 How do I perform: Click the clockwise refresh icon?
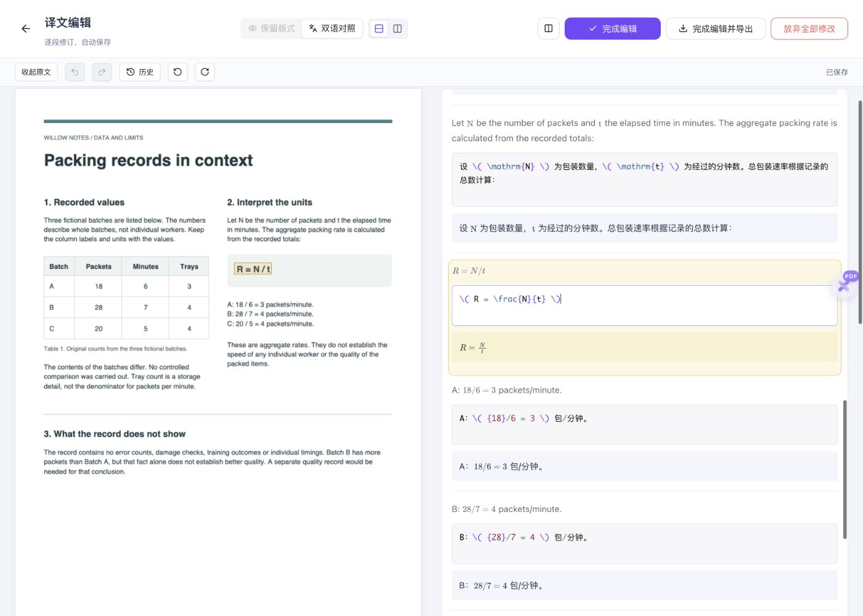(205, 72)
